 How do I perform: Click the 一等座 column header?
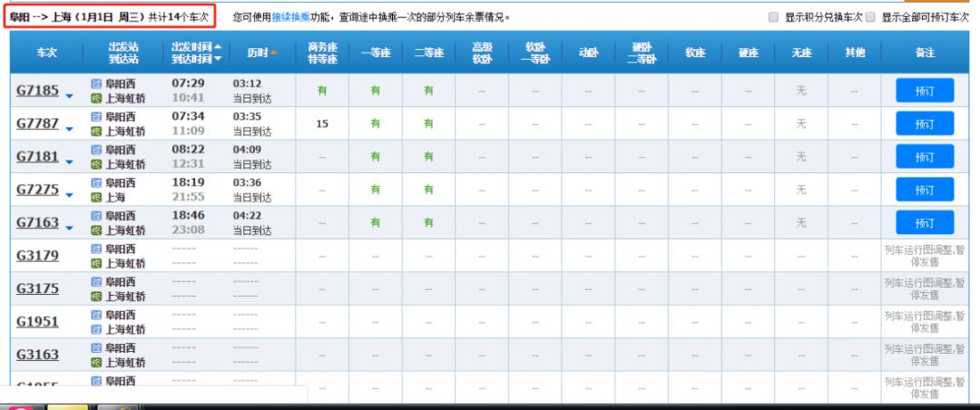click(376, 54)
